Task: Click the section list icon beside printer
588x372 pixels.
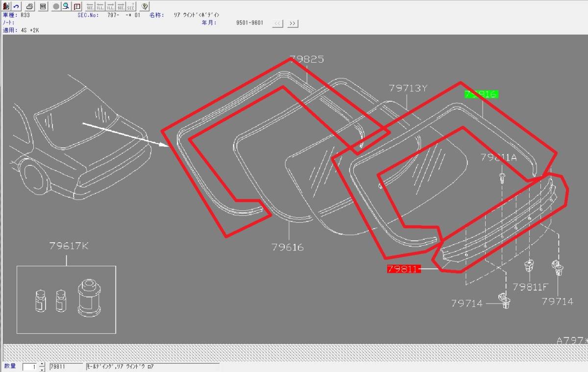Action: pos(43,6)
